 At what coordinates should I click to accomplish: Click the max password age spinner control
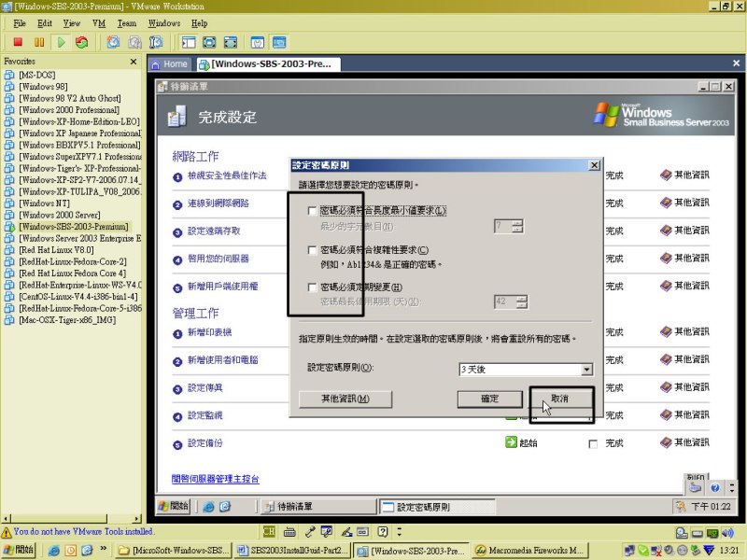click(522, 301)
